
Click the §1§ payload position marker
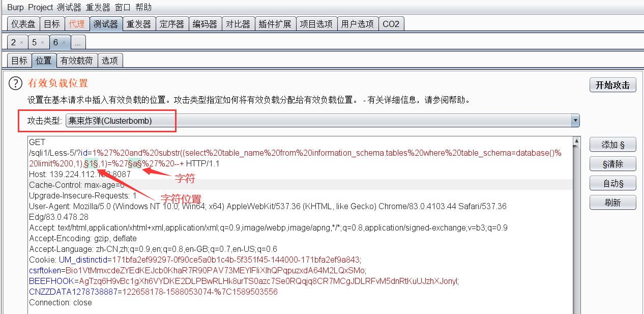[x=91, y=164]
